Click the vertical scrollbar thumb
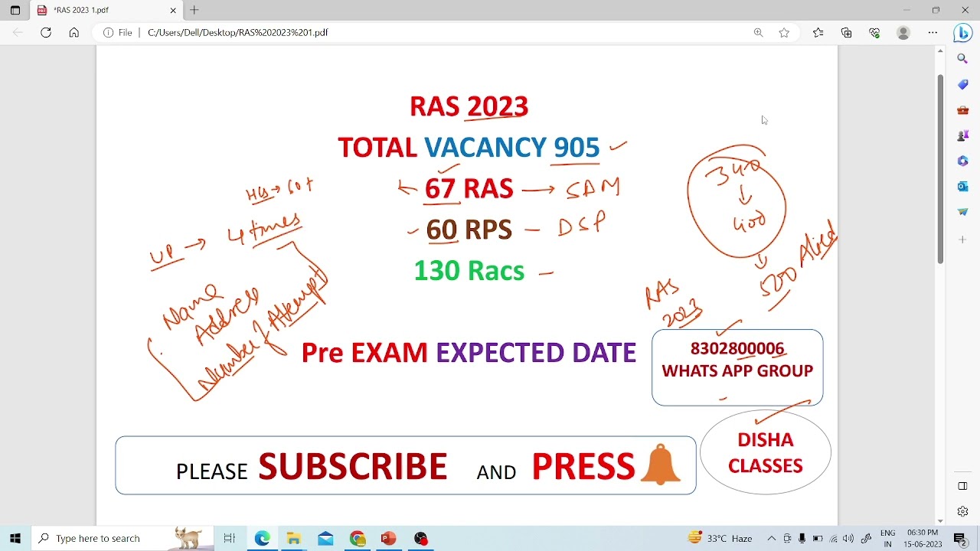The height and width of the screenshot is (551, 980). tap(940, 169)
